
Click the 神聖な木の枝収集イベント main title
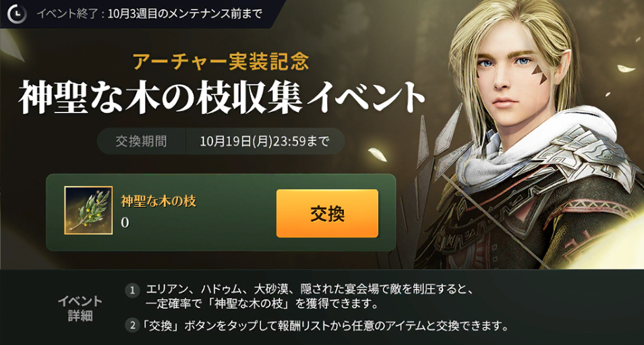point(222,98)
